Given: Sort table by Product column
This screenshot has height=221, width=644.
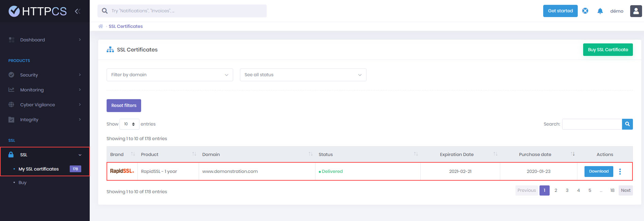Looking at the screenshot, I should point(194,154).
